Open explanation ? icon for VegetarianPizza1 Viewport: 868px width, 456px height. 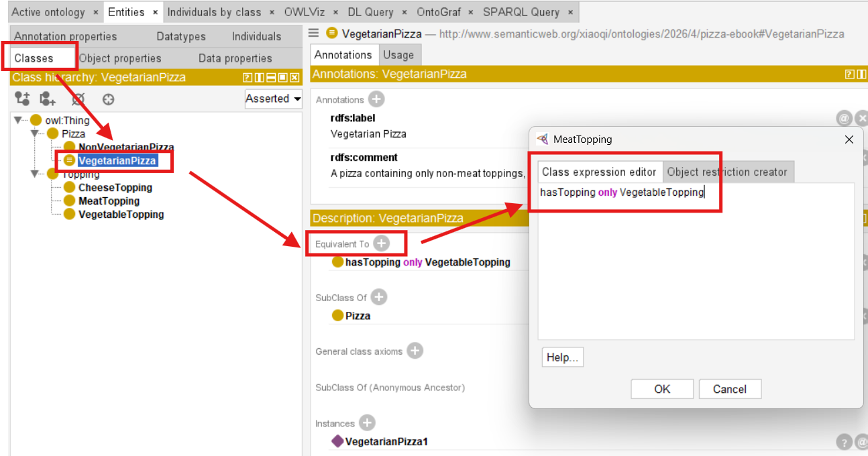[x=844, y=443]
